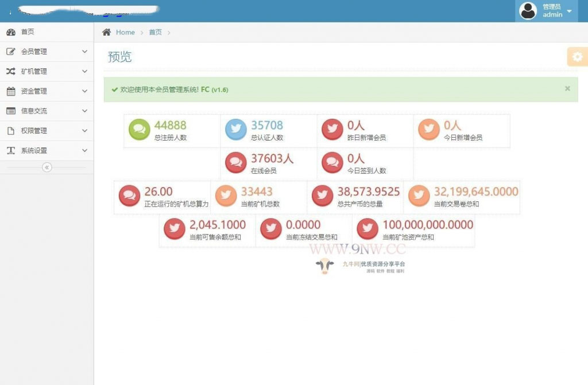
Task: Dismiss the green welcome alert banner
Action: (567, 88)
